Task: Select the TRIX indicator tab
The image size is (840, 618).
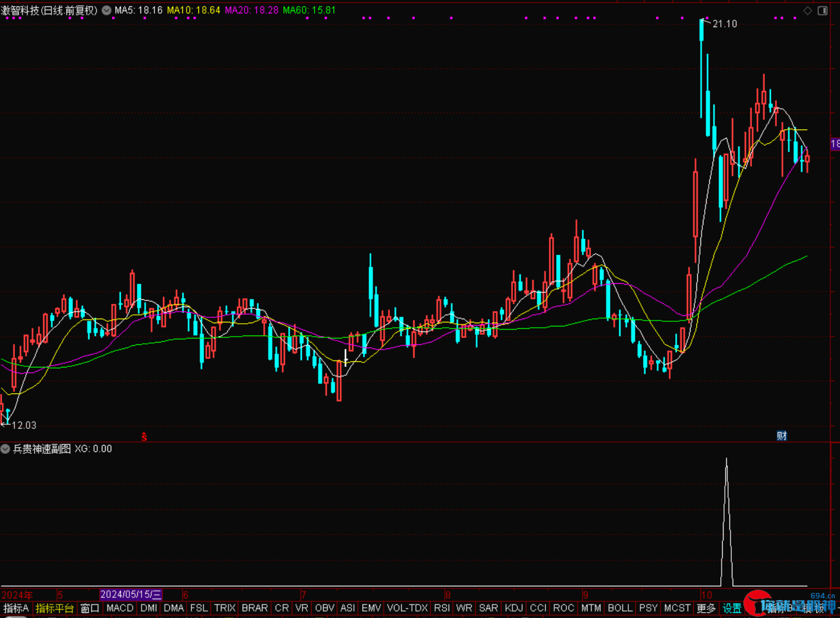Action: [225, 608]
